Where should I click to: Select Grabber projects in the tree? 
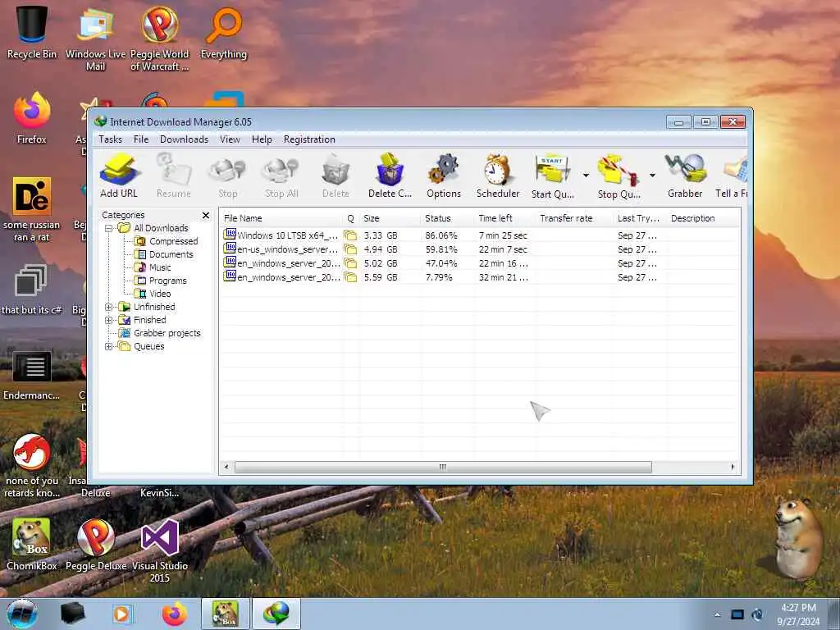pyautogui.click(x=160, y=333)
